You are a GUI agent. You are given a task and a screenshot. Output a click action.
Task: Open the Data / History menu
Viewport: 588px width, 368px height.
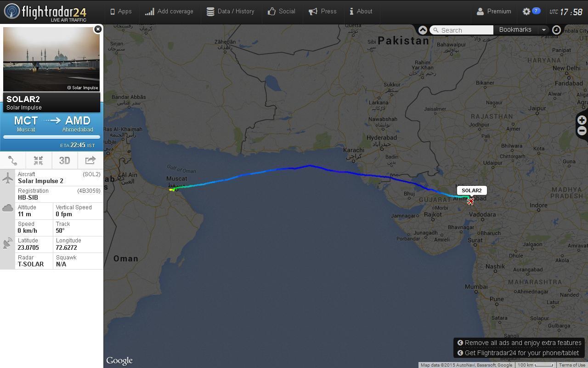point(230,11)
